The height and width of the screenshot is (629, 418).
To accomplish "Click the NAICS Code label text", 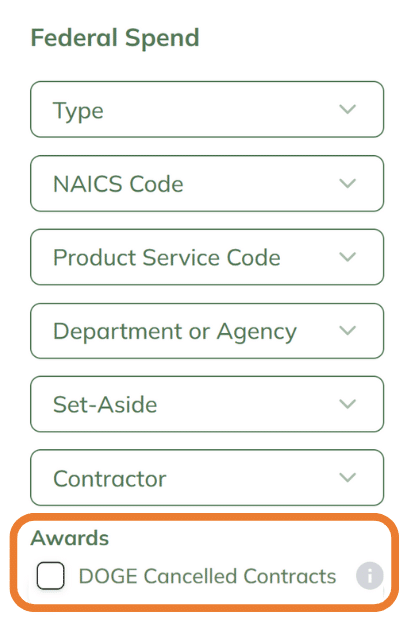I will click(x=118, y=184).
